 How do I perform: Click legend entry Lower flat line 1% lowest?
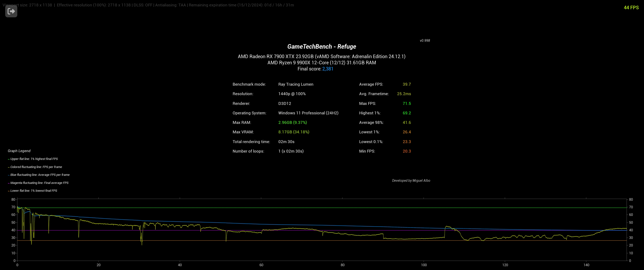coord(32,191)
